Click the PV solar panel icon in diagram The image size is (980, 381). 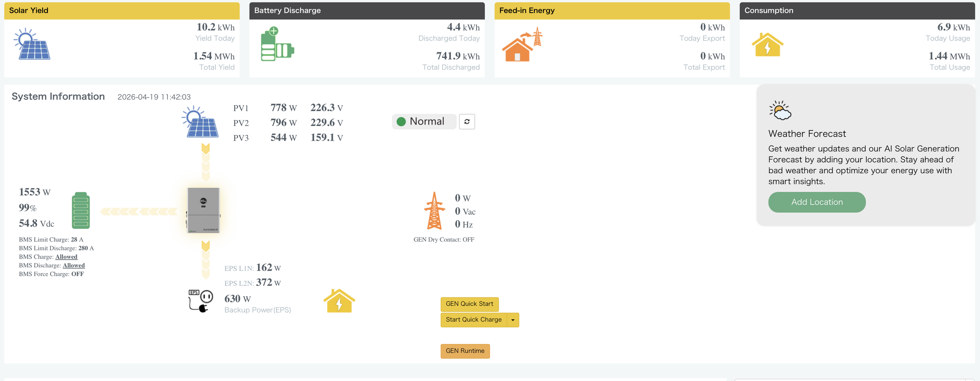(x=200, y=122)
